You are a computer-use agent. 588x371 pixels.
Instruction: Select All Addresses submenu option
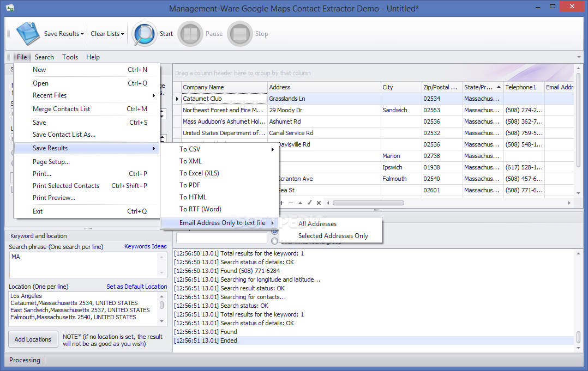[331, 224]
